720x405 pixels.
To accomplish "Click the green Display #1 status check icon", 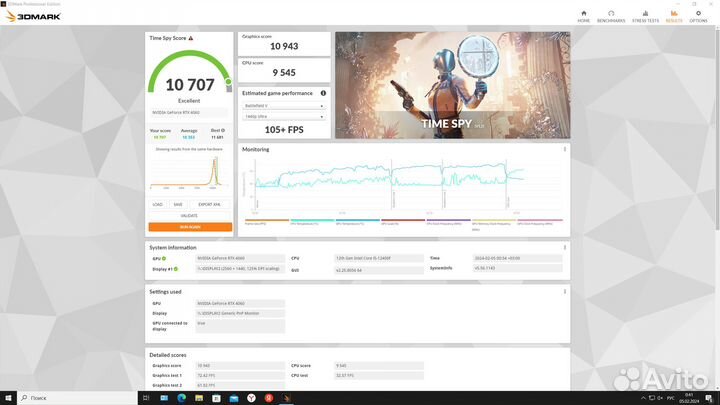I will pos(176,269).
